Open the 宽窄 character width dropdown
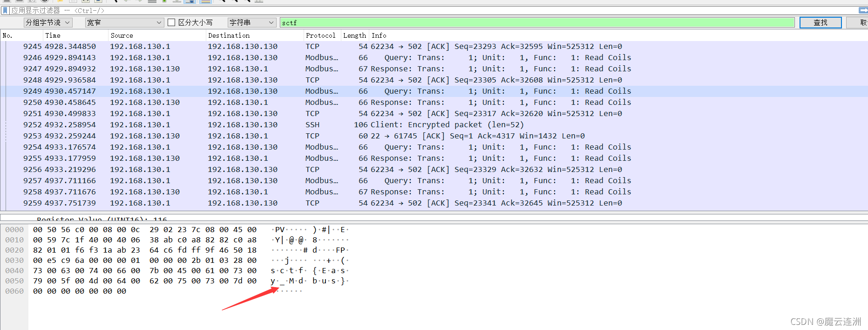This screenshot has width=868, height=330. pos(124,22)
